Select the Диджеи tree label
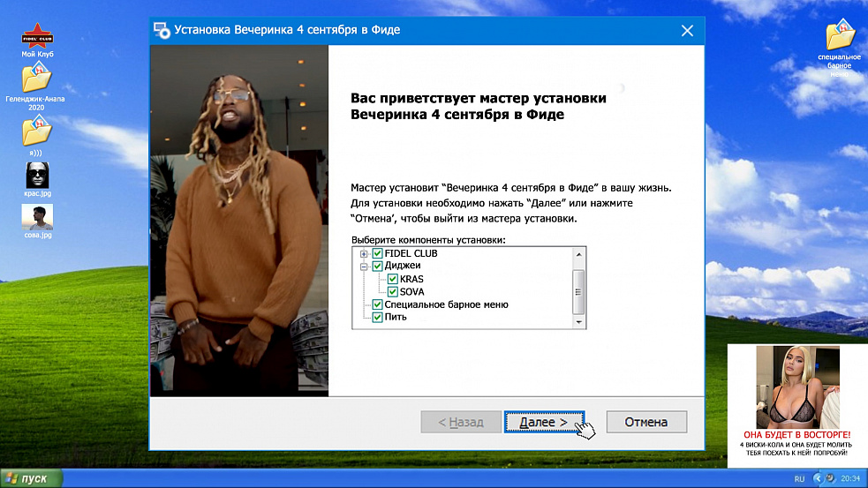This screenshot has height=488, width=868. [403, 266]
